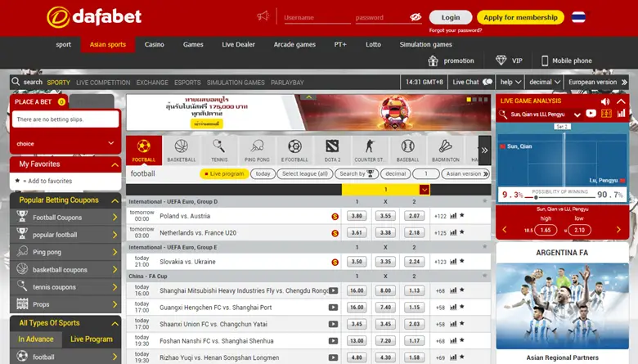Image resolution: width=638 pixels, height=364 pixels.
Task: Switch to the Live Program tab
Action: 92,339
